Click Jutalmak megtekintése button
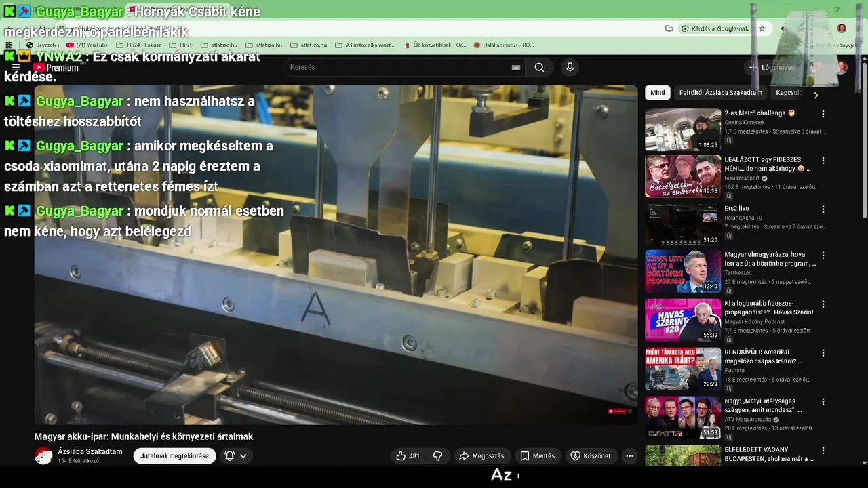Viewport: 868px width, 488px height. (174, 456)
